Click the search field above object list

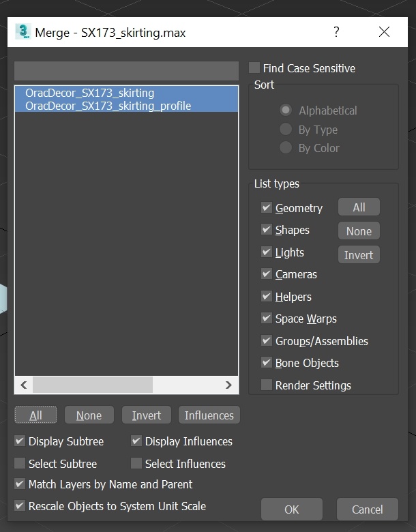126,71
